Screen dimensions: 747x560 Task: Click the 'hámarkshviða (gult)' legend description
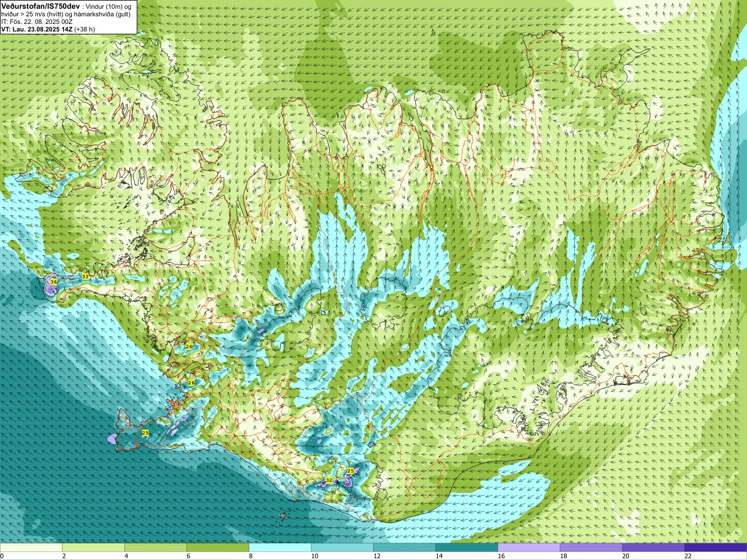click(103, 14)
